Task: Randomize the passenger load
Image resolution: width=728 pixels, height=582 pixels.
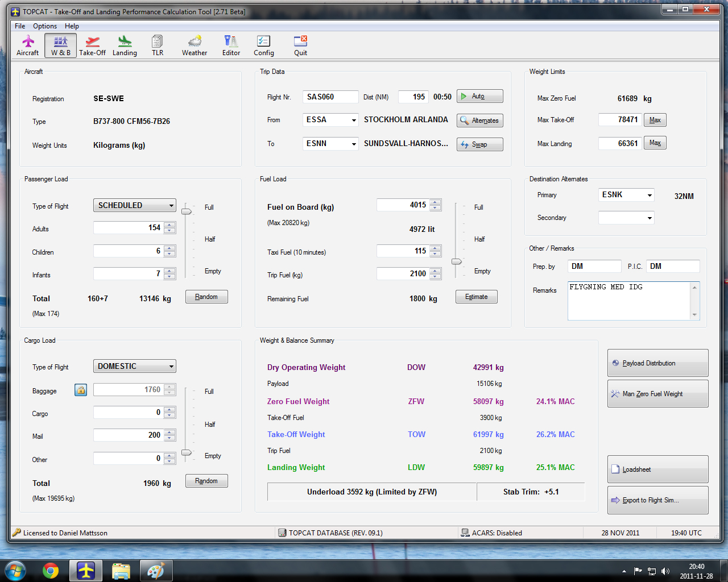Action: point(206,297)
